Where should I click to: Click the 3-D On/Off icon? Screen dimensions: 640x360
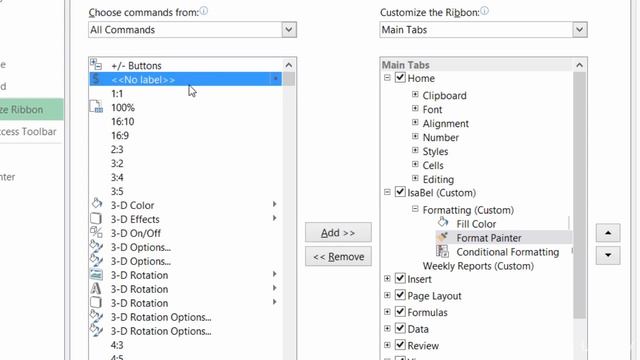(x=96, y=232)
